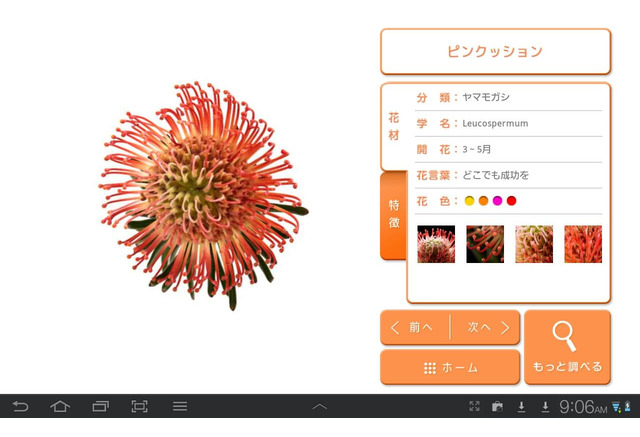Tap the screenshot capture icon
This screenshot has width=640, height=437.
click(x=140, y=406)
